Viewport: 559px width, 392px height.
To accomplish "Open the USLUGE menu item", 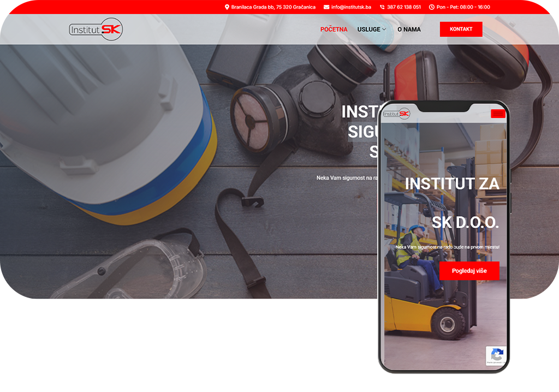I will (x=368, y=29).
